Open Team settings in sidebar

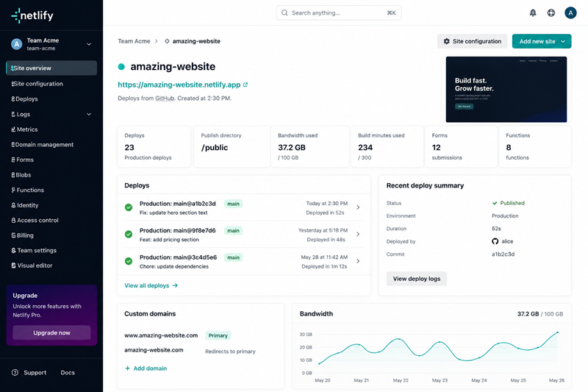pyautogui.click(x=51, y=251)
